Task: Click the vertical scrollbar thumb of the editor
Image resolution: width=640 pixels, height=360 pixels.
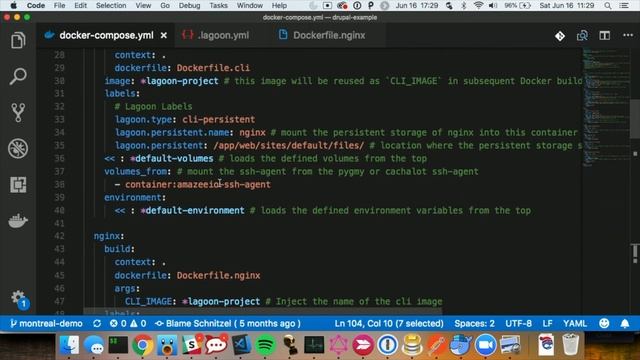Action: click(x=635, y=118)
